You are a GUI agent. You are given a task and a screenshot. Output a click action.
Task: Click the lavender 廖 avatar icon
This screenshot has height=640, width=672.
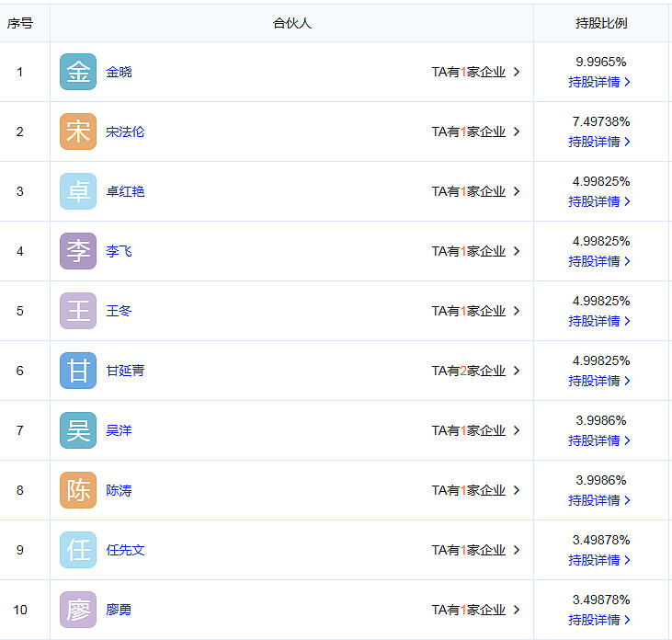click(78, 610)
